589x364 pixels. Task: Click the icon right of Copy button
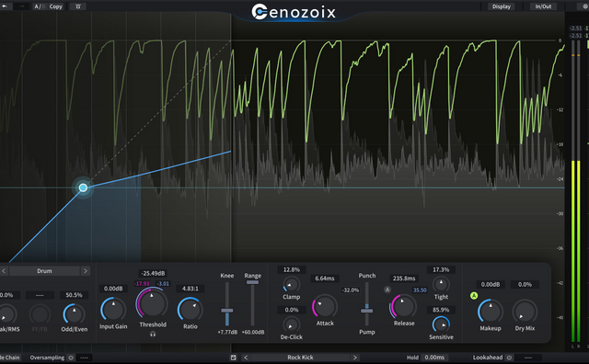click(x=78, y=6)
